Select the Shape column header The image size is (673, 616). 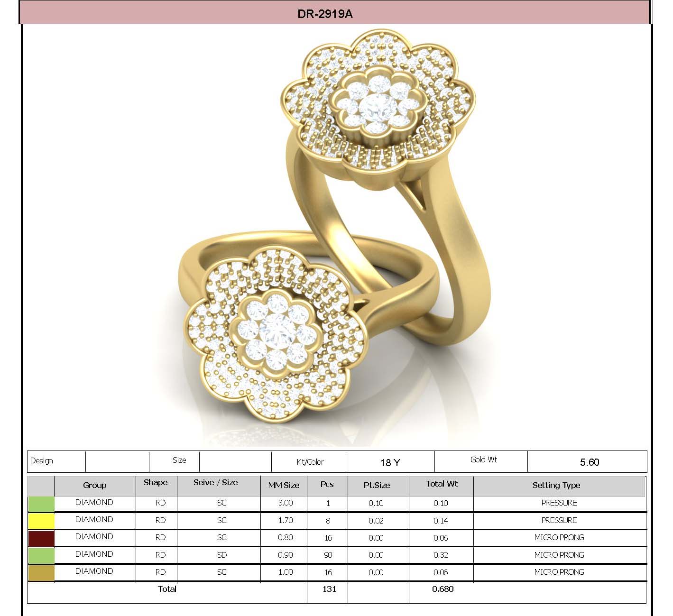pyautogui.click(x=156, y=483)
